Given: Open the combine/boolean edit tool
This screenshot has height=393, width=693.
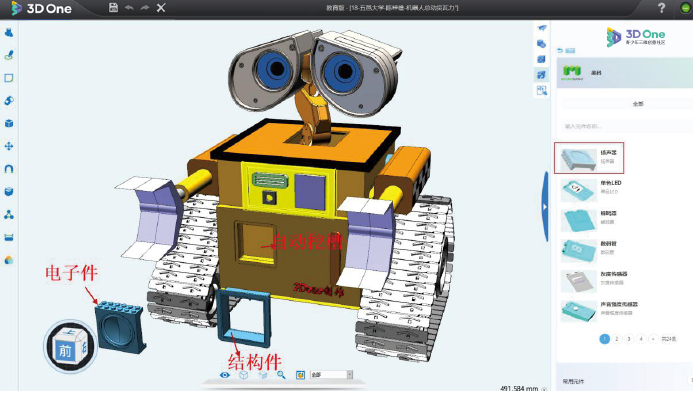Looking at the screenshot, I should (x=9, y=191).
